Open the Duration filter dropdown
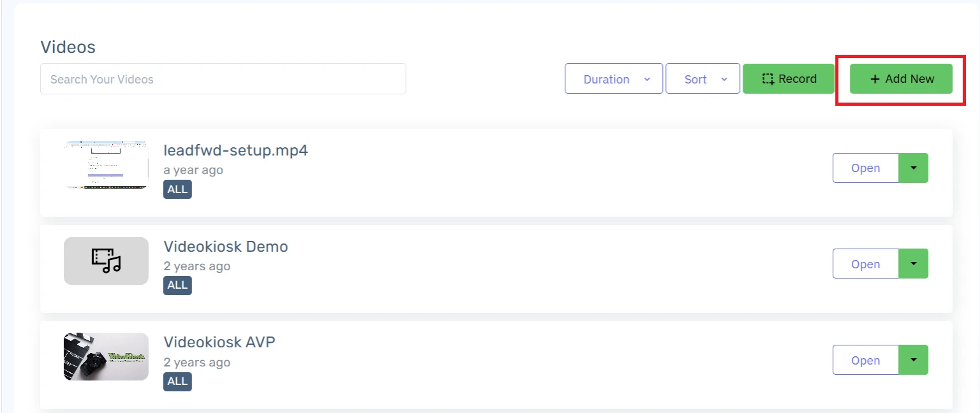The image size is (980, 413). click(x=613, y=79)
